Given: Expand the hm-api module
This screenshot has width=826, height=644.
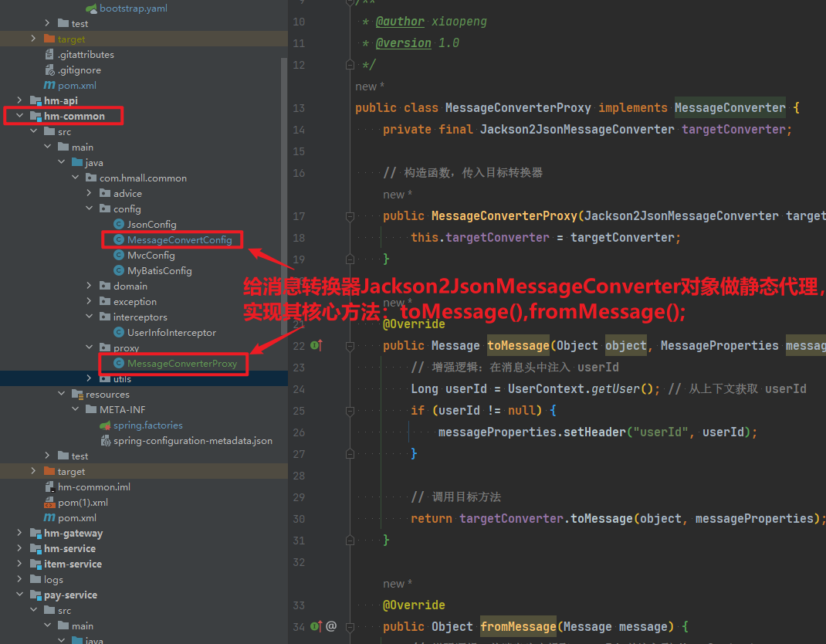Looking at the screenshot, I should point(20,101).
